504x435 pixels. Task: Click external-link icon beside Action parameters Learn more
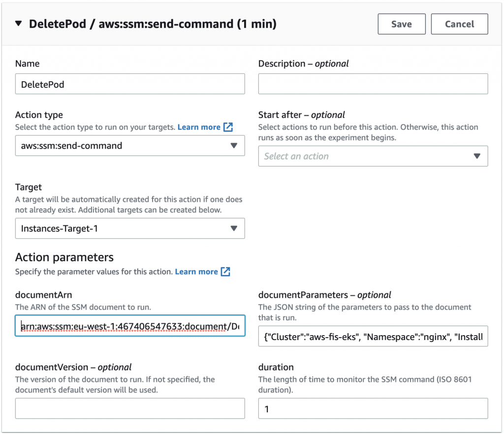(225, 272)
